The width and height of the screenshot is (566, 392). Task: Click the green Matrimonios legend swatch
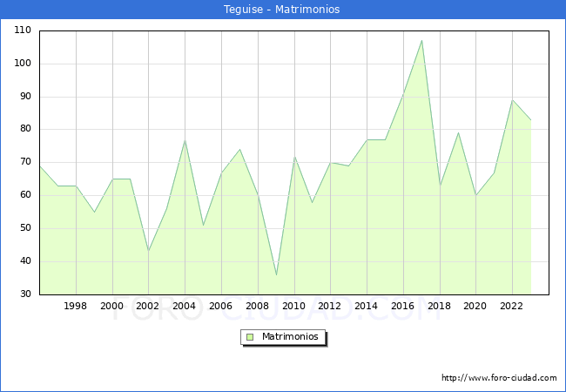pos(250,337)
